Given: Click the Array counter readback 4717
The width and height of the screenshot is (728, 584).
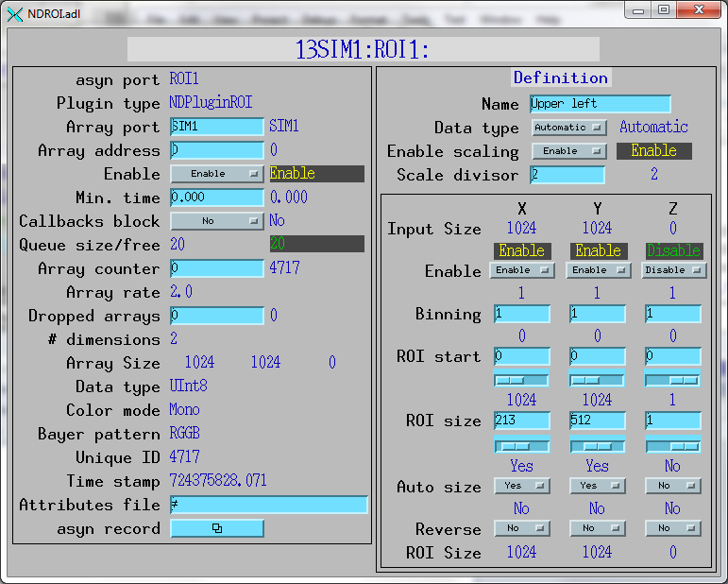Looking at the screenshot, I should 284,267.
